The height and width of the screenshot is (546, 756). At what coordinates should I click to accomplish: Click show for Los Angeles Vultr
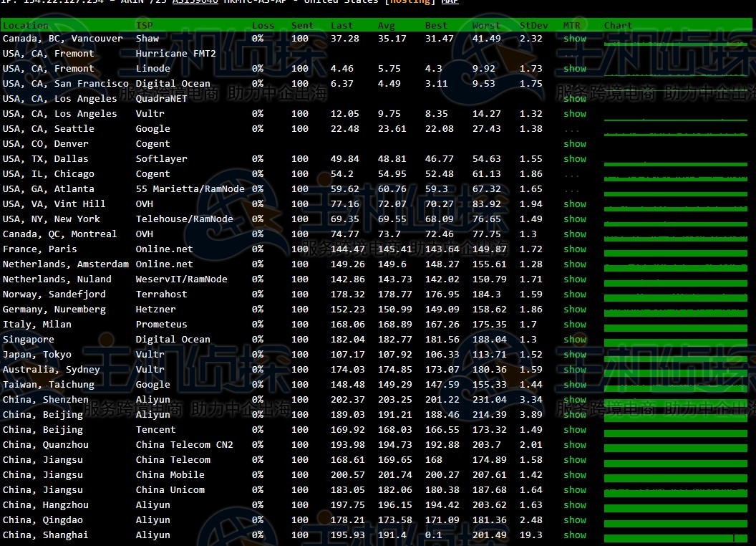(574, 114)
